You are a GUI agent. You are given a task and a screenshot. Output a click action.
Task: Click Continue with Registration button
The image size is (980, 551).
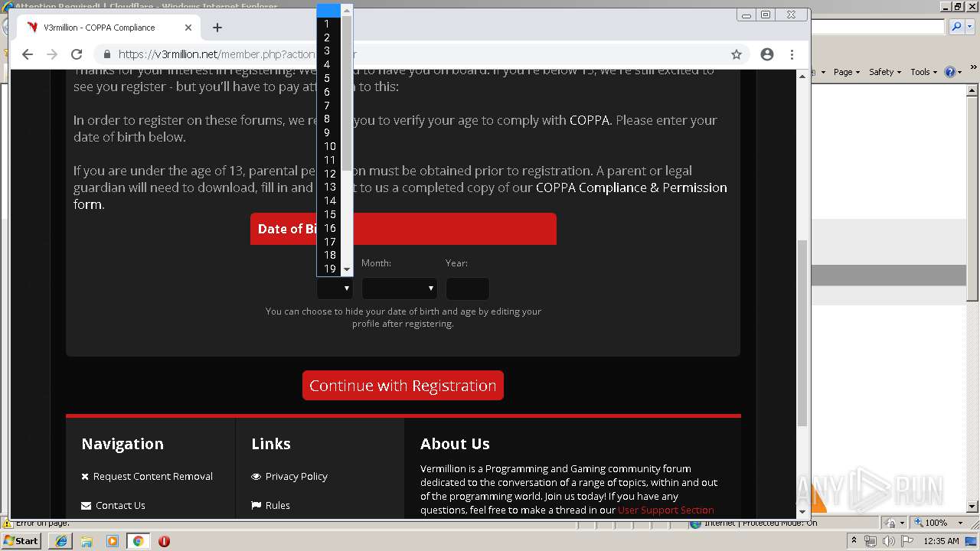pyautogui.click(x=403, y=385)
